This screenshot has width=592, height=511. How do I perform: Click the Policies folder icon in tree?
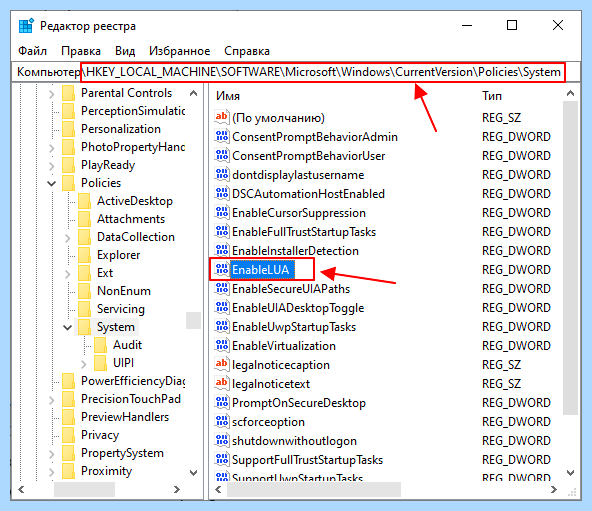tap(68, 183)
